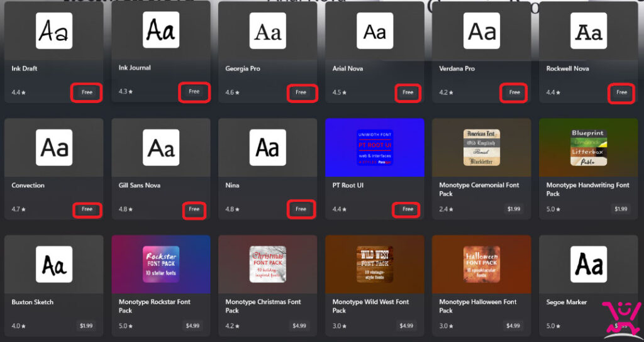Click the 4.3 star rating on Ink Journal
Image resolution: width=644 pixels, height=342 pixels.
tap(126, 92)
